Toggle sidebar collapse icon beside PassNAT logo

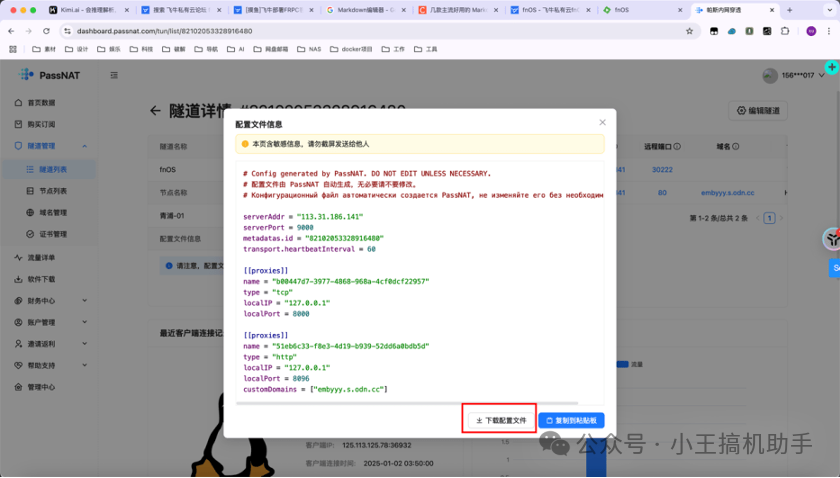point(114,75)
